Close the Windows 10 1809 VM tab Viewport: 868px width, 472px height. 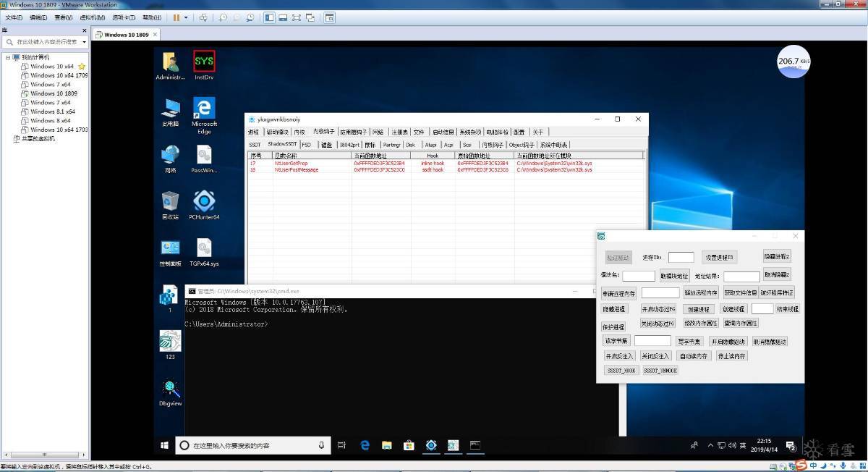click(155, 34)
